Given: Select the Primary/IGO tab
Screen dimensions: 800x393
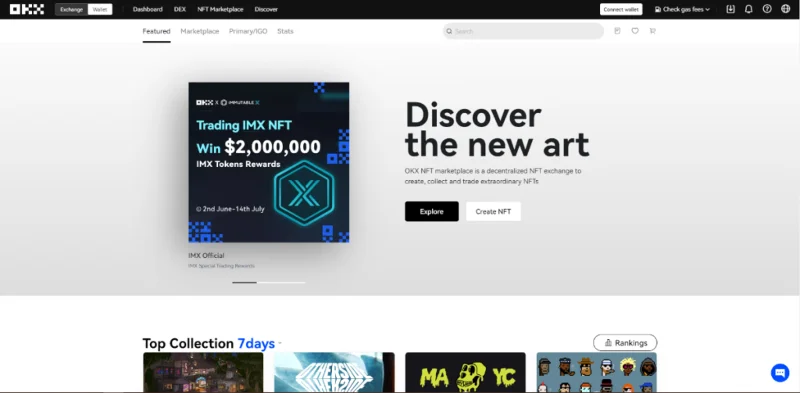Looking at the screenshot, I should pos(248,31).
